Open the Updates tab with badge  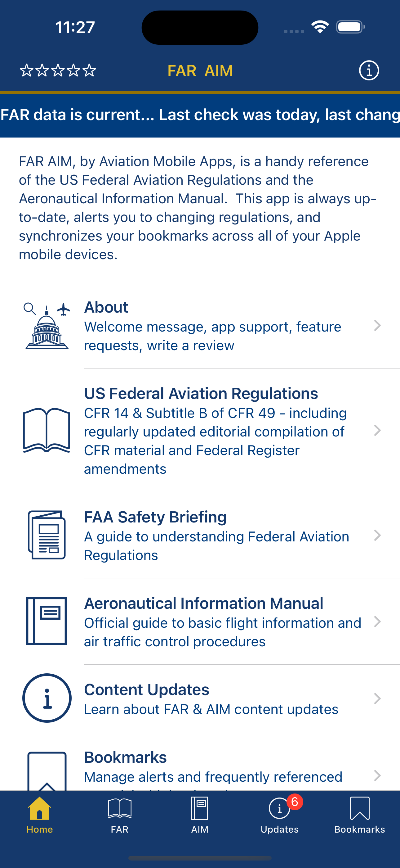click(279, 815)
